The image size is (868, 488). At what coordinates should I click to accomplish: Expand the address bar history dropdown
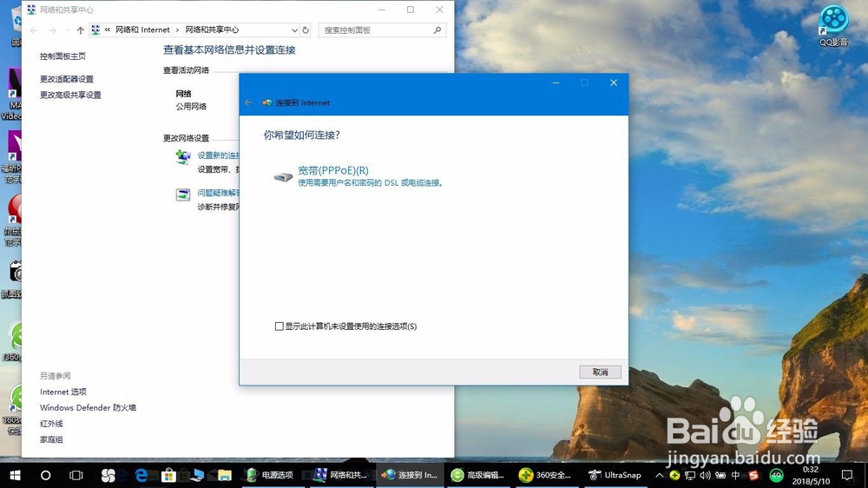294,30
